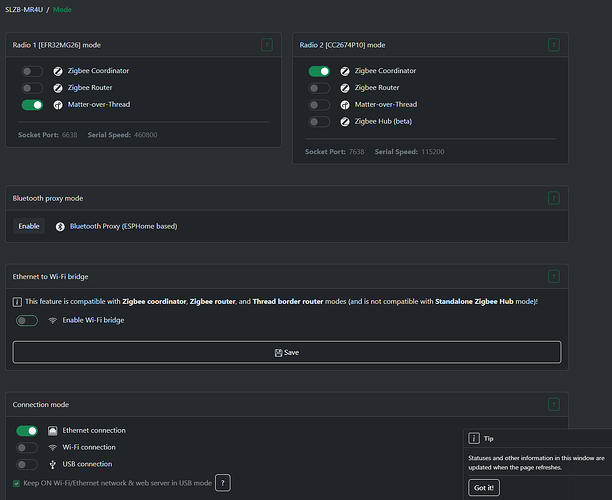The width and height of the screenshot is (612, 500).
Task: Toggle Radio 2 Zigbee Hub (beta) mode
Action: [319, 121]
